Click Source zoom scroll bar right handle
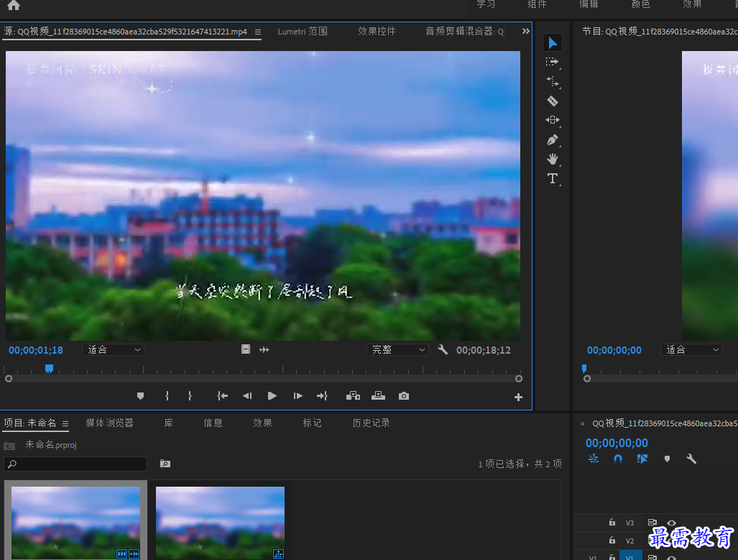This screenshot has width=738, height=560. 519,379
